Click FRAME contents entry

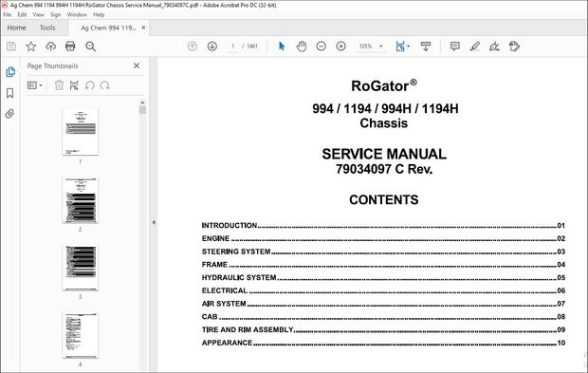(x=383, y=265)
